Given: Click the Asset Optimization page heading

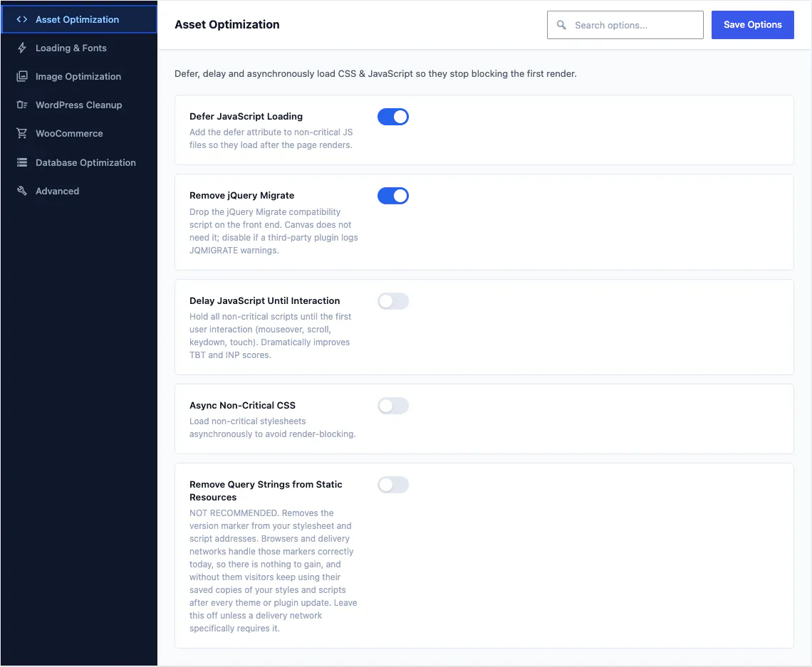Looking at the screenshot, I should pos(227,24).
